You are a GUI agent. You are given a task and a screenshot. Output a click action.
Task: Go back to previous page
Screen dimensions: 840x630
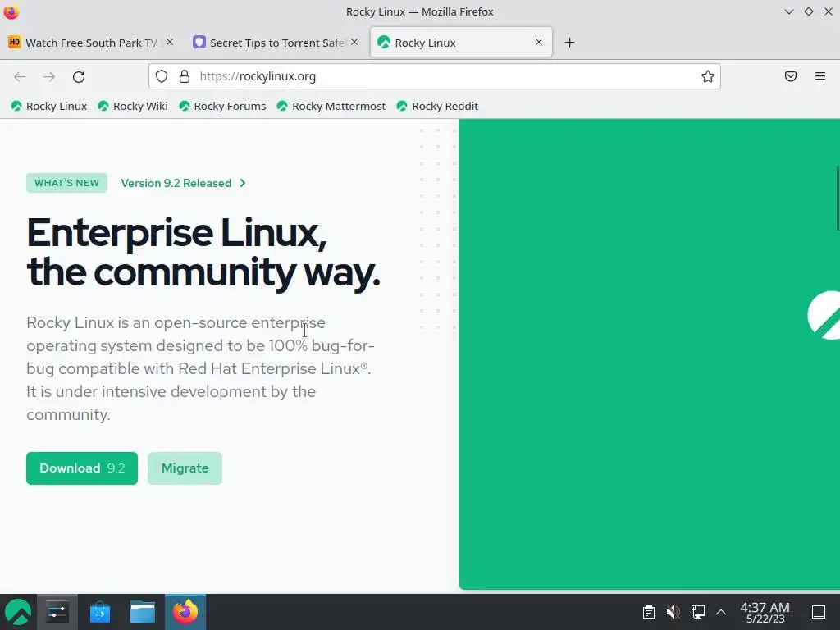point(20,76)
